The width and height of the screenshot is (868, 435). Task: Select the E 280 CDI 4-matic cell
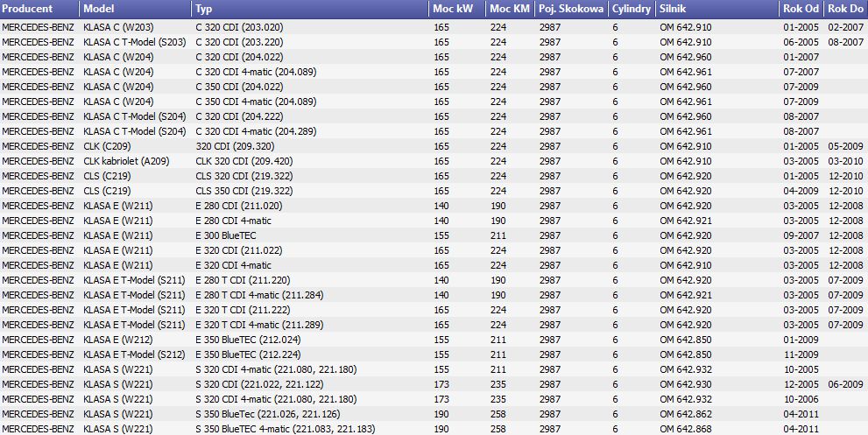pyautogui.click(x=234, y=221)
